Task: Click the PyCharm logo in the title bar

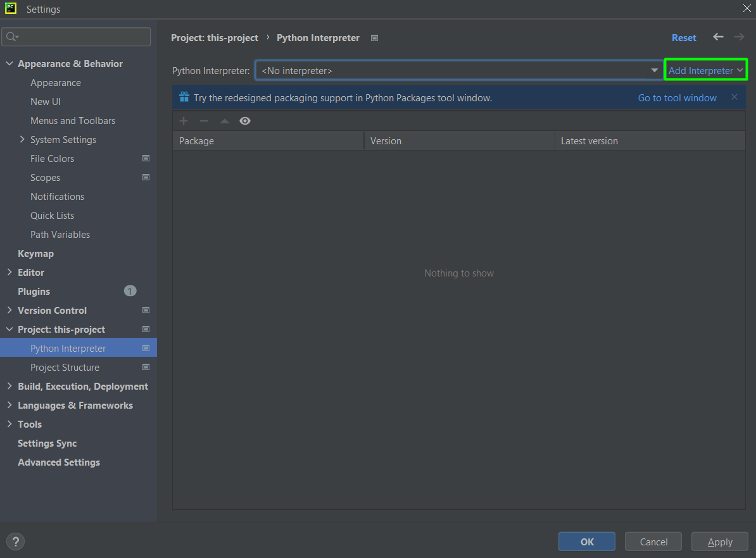Action: [11, 8]
